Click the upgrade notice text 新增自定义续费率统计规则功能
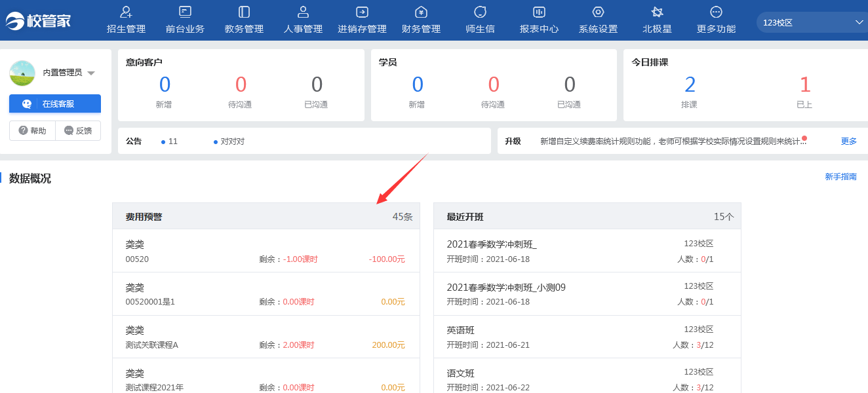The width and height of the screenshot is (868, 393). 673,141
